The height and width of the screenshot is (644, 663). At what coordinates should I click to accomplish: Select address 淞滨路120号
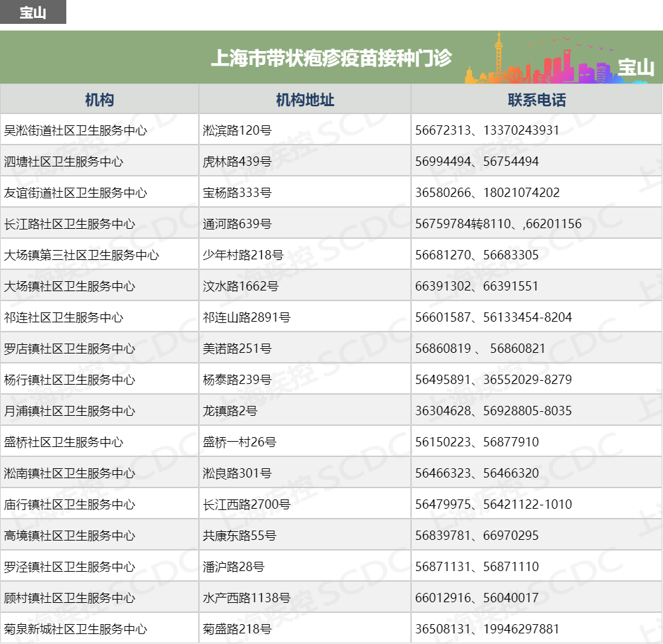[237, 130]
